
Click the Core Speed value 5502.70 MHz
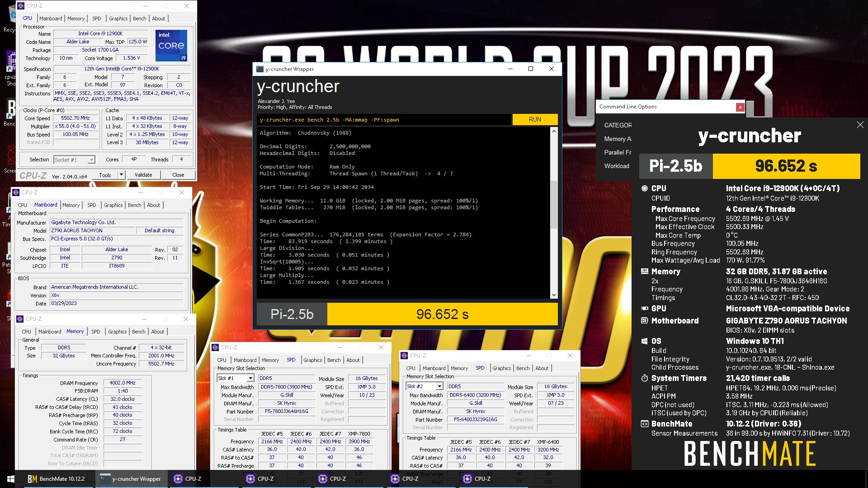click(75, 118)
